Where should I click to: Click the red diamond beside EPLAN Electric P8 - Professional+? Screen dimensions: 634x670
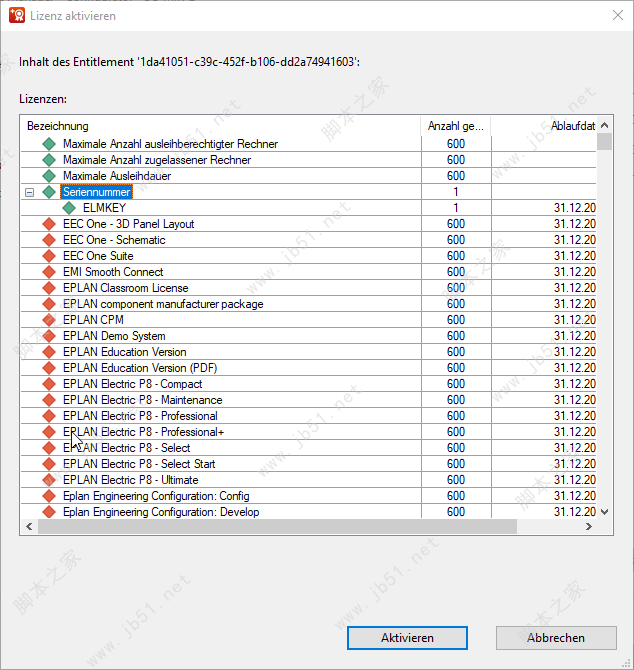pyautogui.click(x=49, y=432)
